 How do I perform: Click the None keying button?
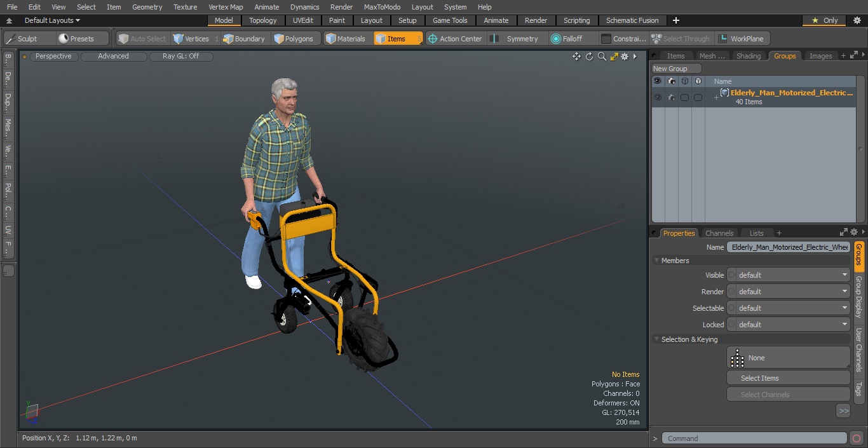[x=788, y=358]
